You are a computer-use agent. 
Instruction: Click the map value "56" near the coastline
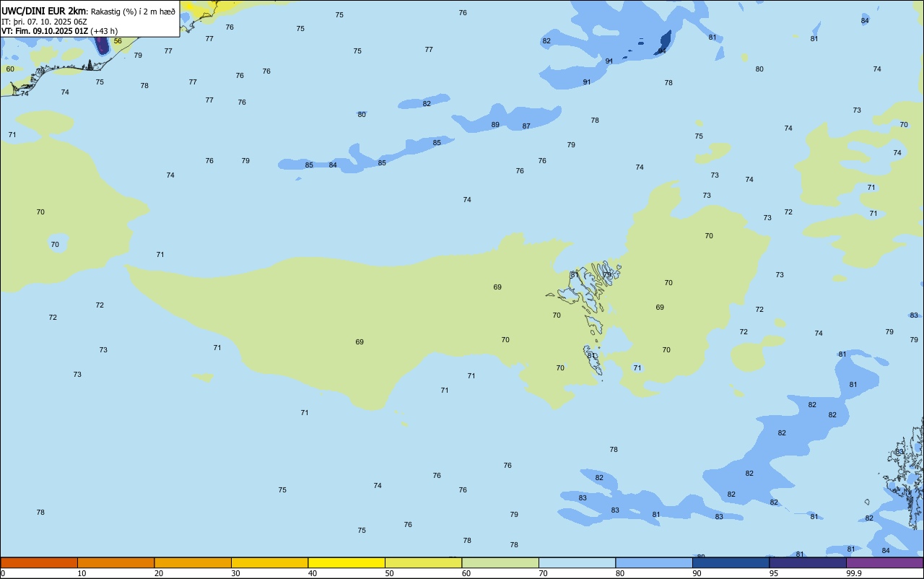pos(118,41)
